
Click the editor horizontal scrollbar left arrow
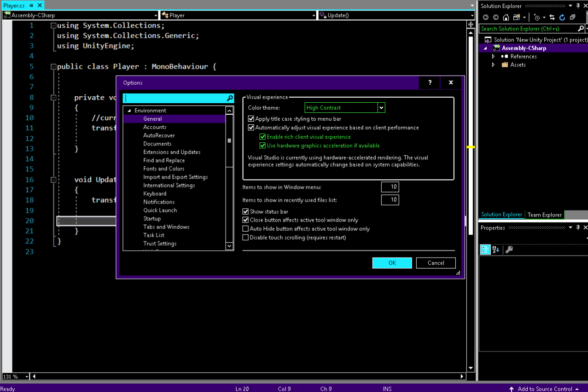coord(34,376)
